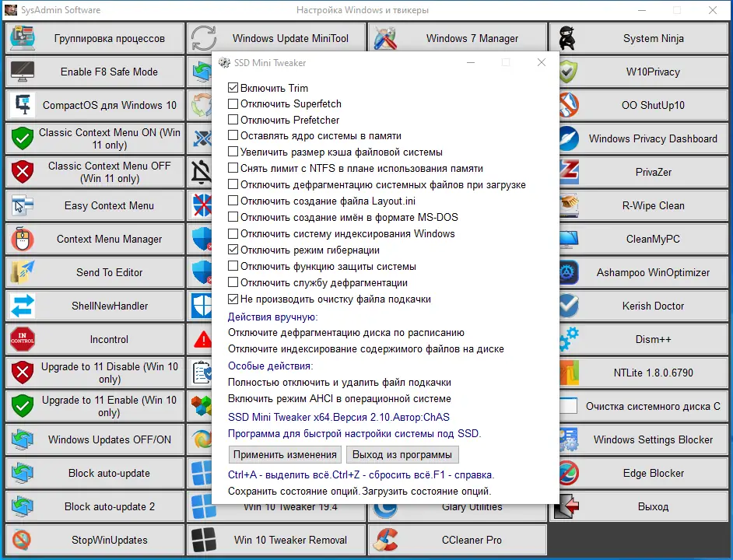Image resolution: width=733 pixels, height=560 pixels.
Task: Click the Применить изменения button
Action: click(285, 454)
